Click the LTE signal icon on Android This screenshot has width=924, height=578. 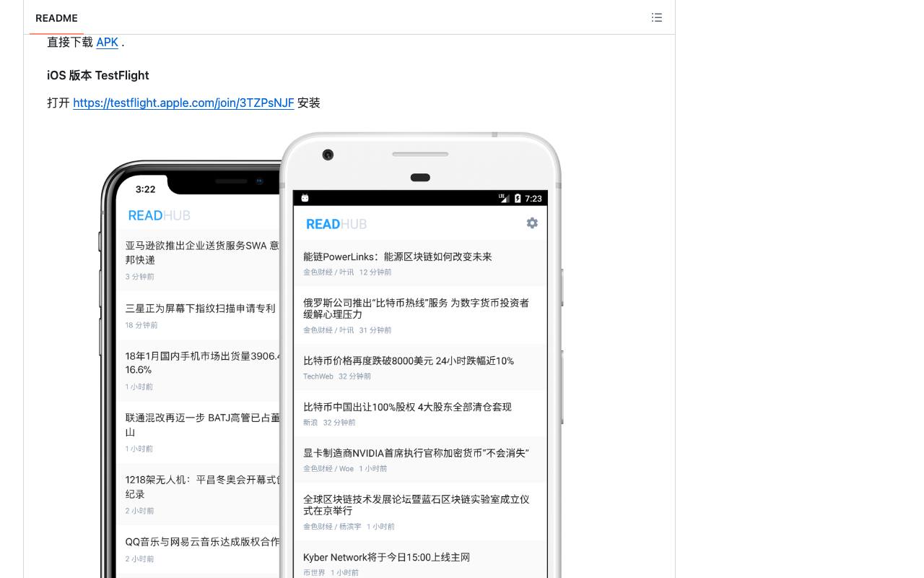pyautogui.click(x=504, y=198)
